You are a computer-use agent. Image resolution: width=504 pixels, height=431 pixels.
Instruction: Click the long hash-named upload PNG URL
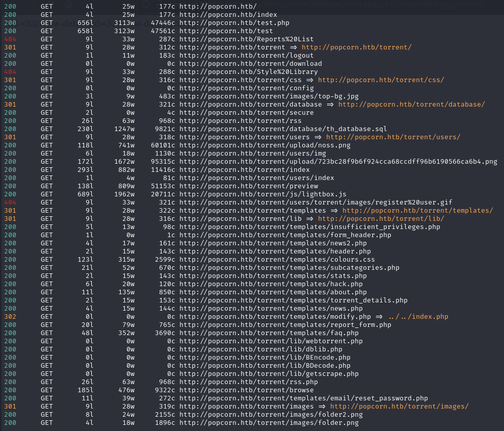(x=338, y=162)
